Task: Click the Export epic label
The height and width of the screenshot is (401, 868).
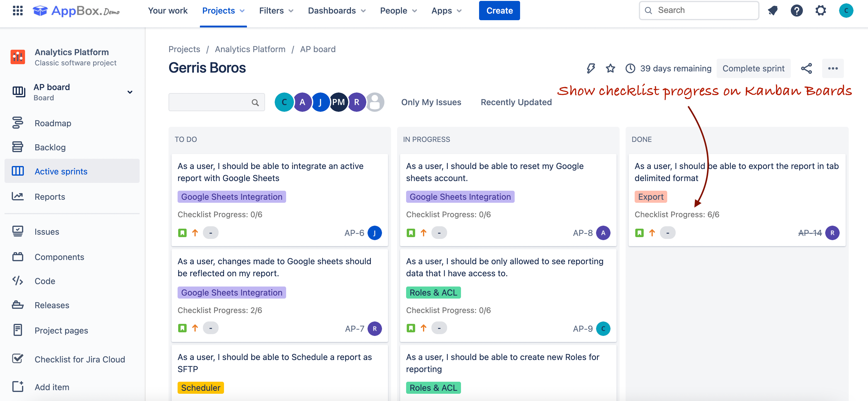Action: pyautogui.click(x=650, y=197)
